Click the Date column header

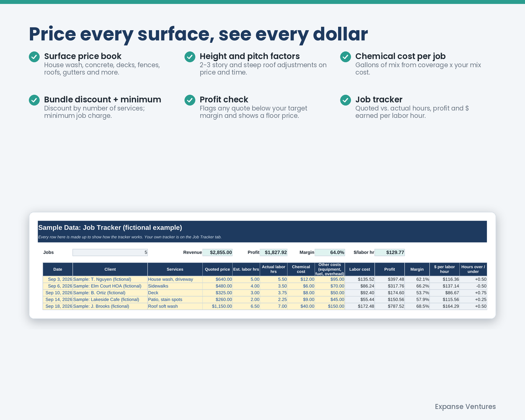point(58,269)
